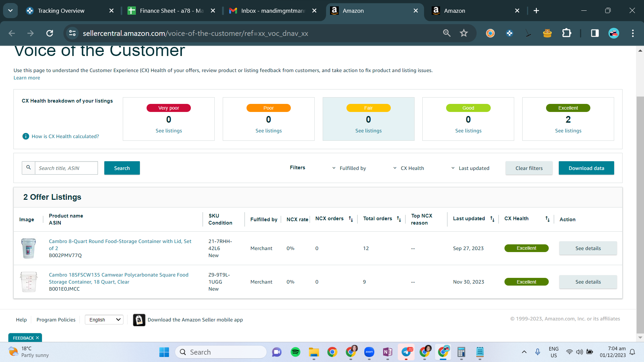This screenshot has width=644, height=362.
Task: Open Telegram from the taskbar
Action: click(x=406, y=352)
